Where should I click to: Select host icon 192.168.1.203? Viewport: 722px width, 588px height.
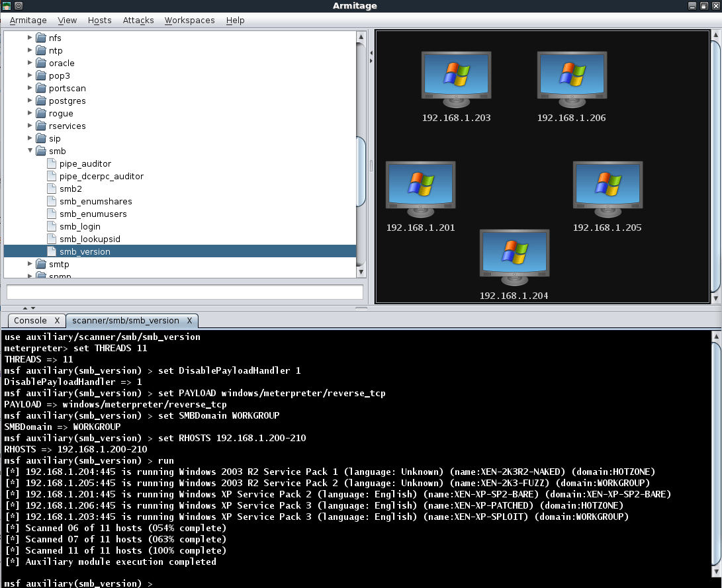[456, 79]
